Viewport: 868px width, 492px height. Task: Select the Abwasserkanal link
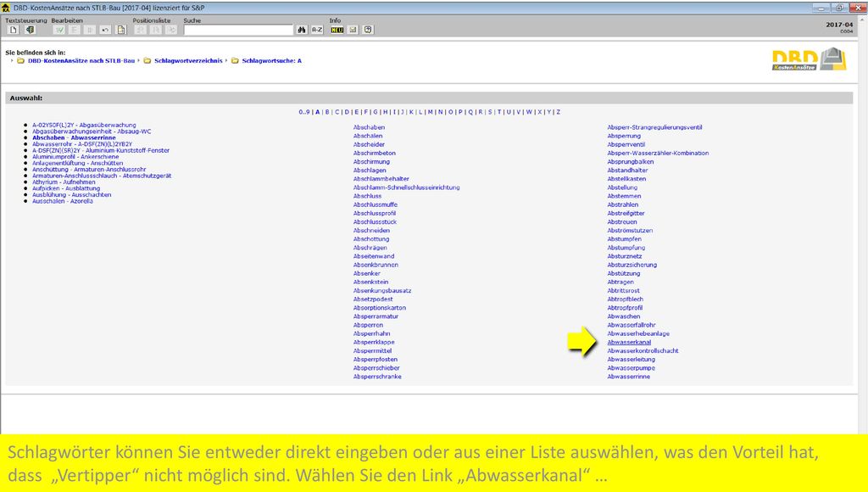630,343
